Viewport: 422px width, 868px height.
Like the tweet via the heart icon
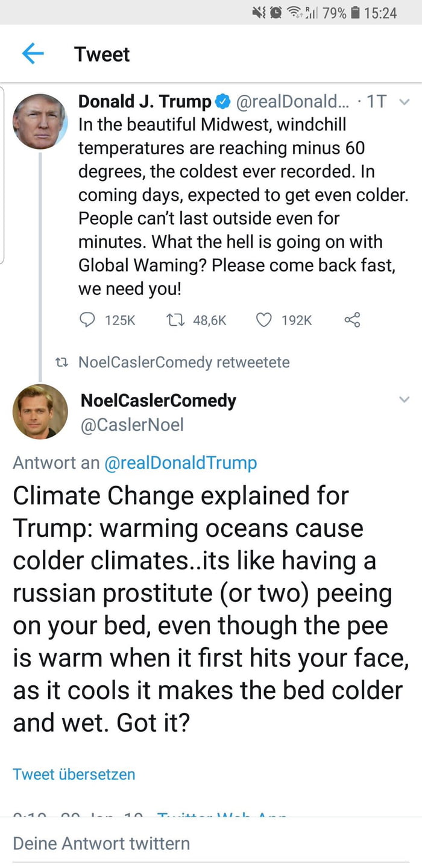pos(264,320)
